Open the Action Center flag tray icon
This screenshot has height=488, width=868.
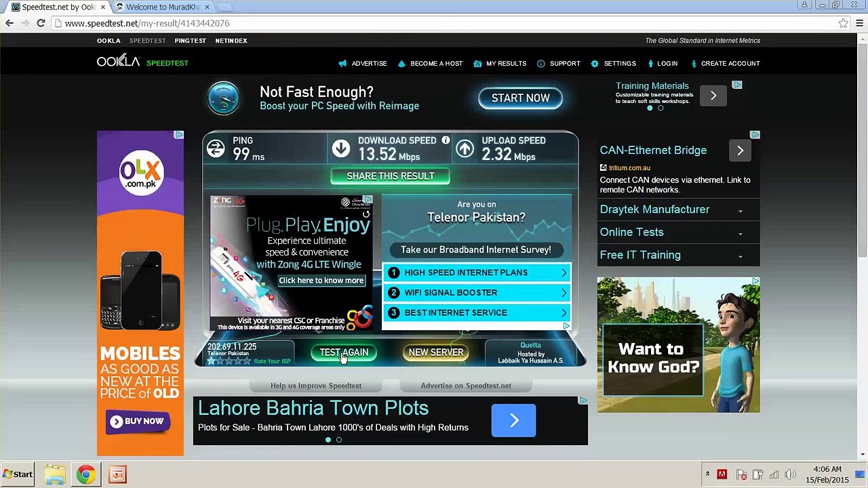click(x=741, y=474)
